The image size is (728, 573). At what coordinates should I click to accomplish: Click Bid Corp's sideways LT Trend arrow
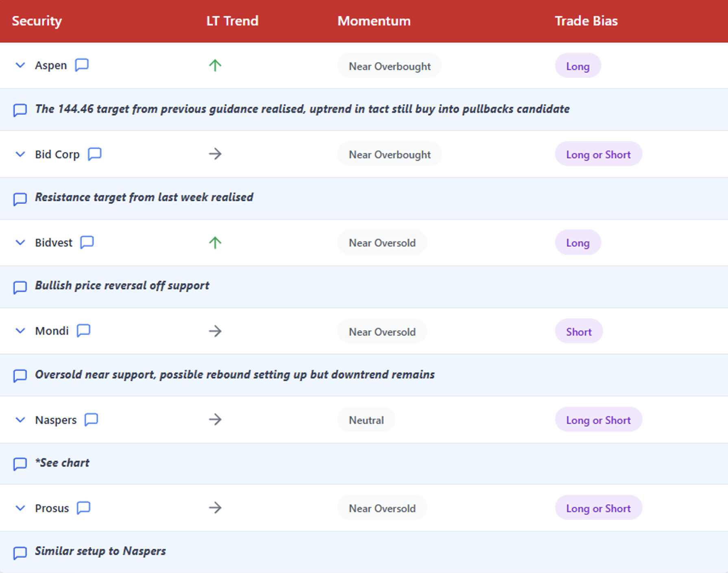(215, 154)
